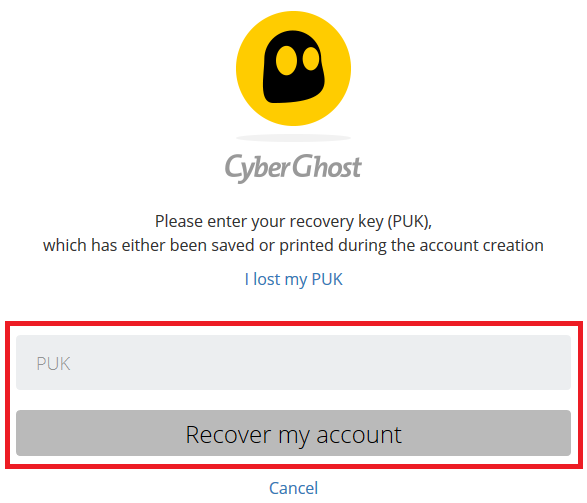Click the word "account" on the Recover button

(359, 435)
